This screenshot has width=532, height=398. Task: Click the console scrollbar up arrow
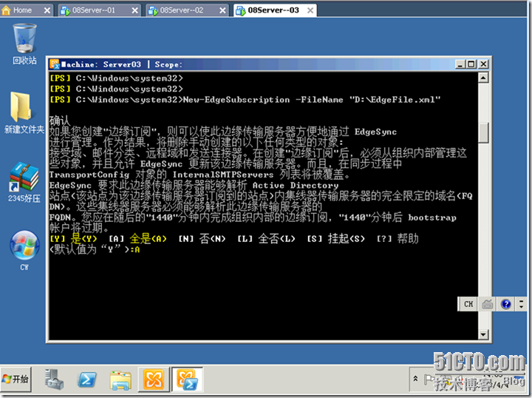(483, 78)
